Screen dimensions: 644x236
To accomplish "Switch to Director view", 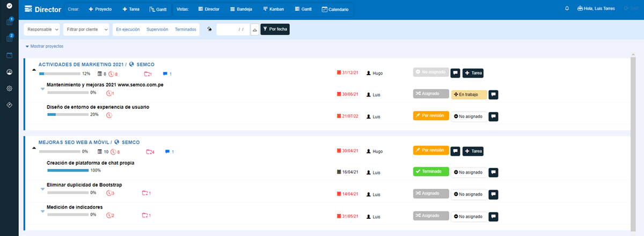I will (208, 10).
